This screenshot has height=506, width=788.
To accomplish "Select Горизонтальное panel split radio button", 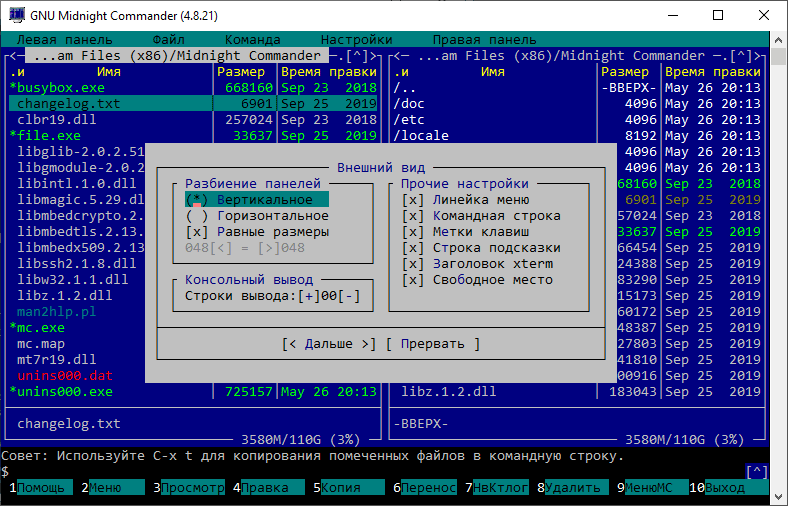I will click(x=257, y=216).
